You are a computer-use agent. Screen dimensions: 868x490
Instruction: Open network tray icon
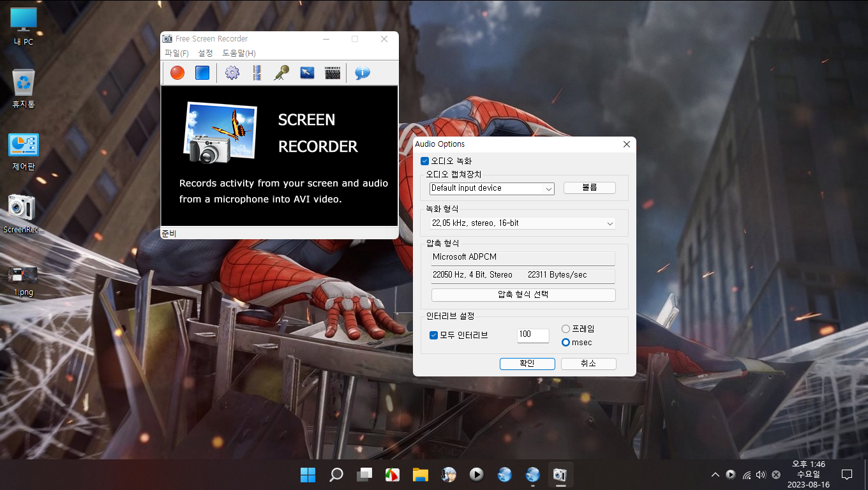(x=746, y=475)
